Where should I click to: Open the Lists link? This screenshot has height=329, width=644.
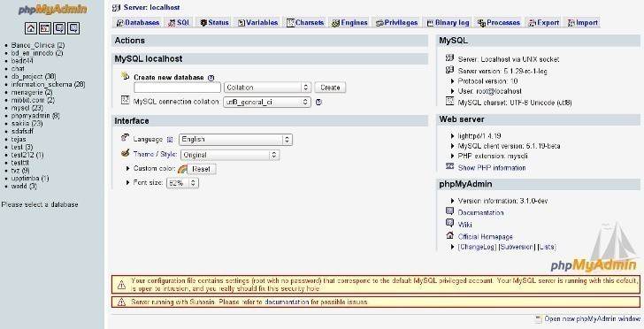(547, 247)
